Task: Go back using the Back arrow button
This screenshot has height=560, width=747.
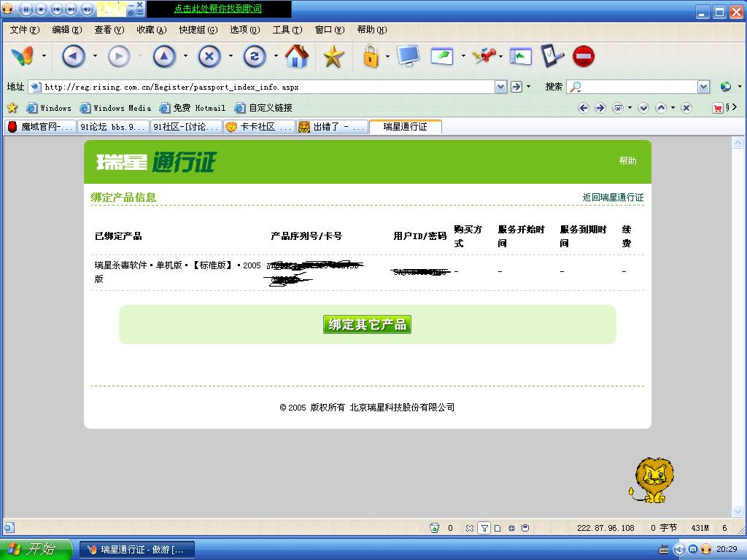Action: (74, 56)
